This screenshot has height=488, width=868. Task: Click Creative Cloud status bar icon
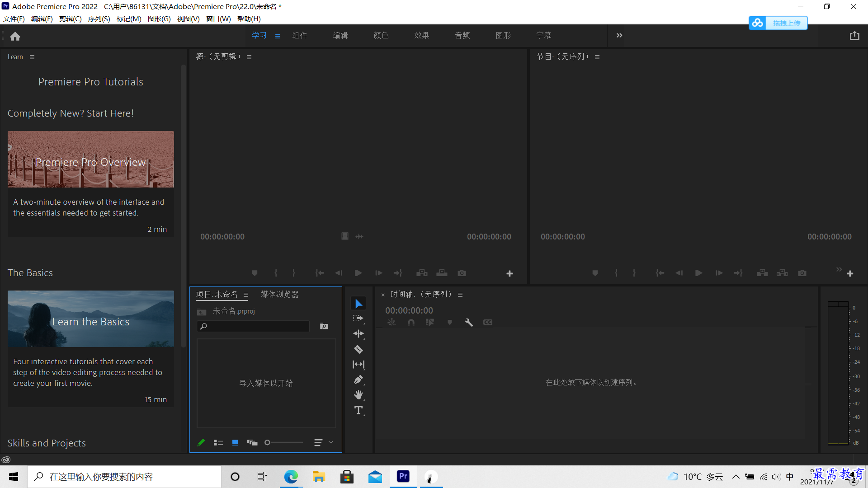point(6,460)
